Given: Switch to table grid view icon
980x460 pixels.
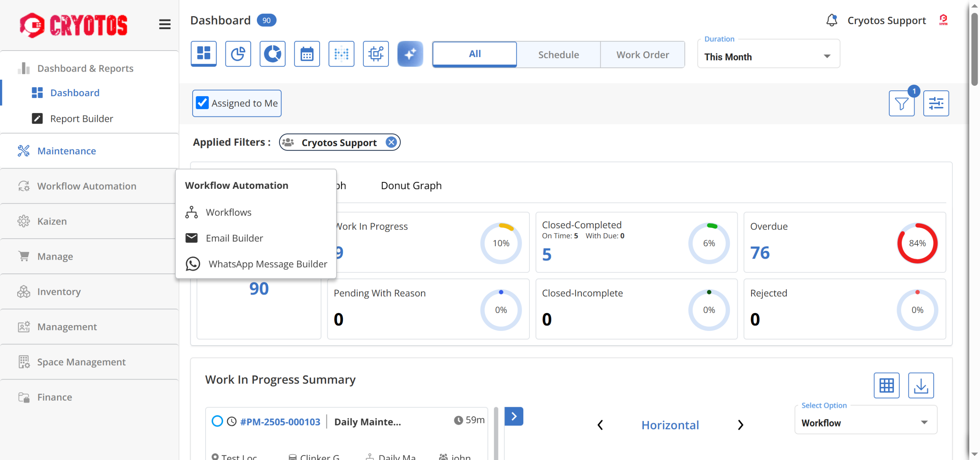Looking at the screenshot, I should tap(886, 385).
